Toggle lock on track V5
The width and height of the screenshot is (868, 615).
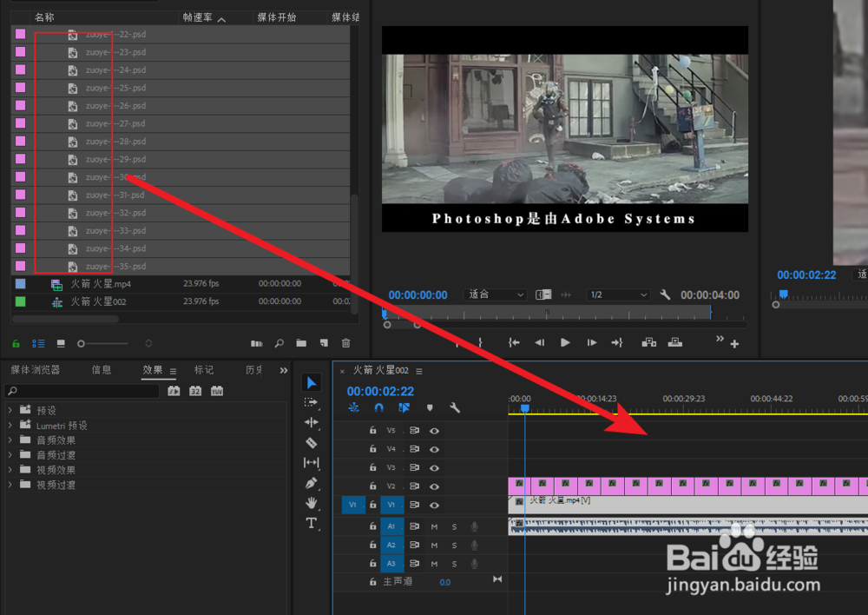pyautogui.click(x=372, y=430)
